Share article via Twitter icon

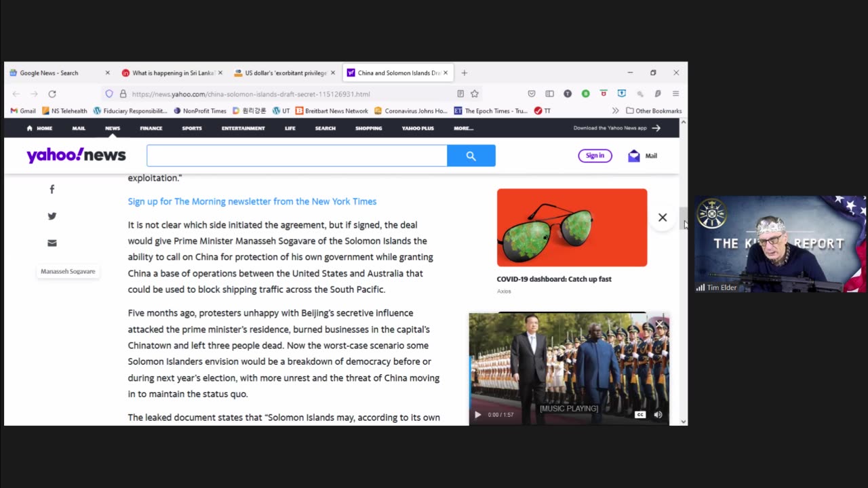[x=52, y=216]
